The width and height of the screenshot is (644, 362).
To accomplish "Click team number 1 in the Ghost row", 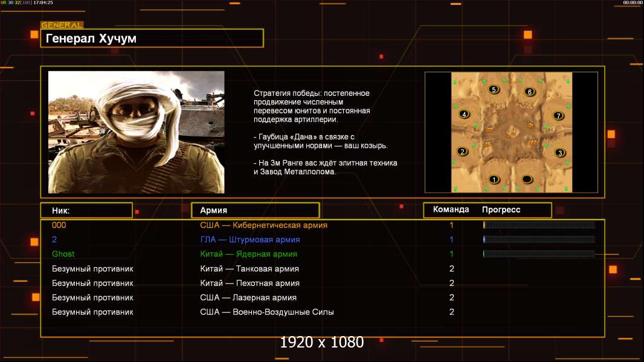I will (x=451, y=254).
